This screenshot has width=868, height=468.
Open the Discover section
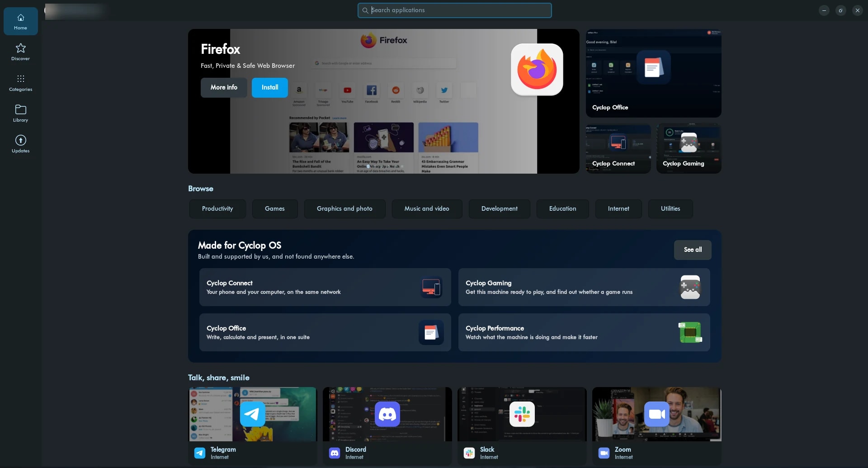point(20,52)
